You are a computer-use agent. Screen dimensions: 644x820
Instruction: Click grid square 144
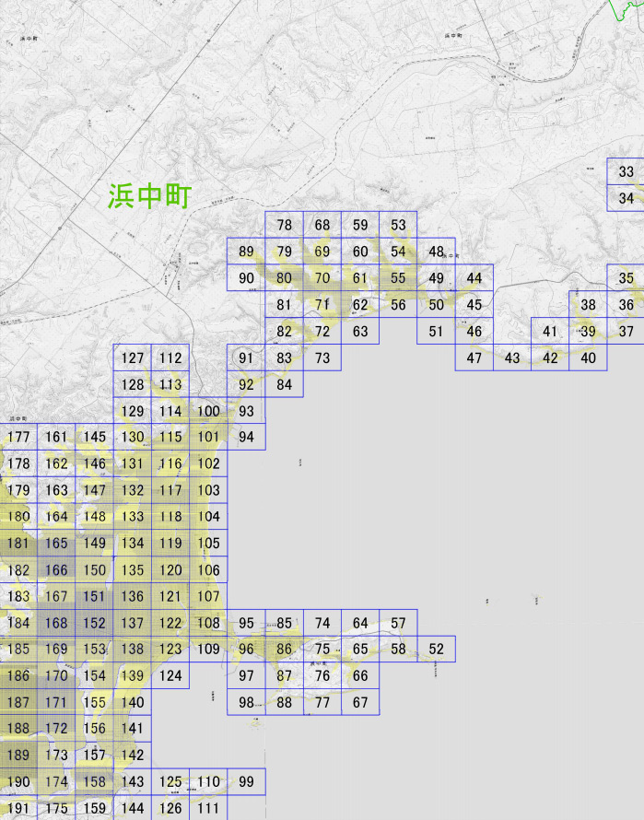(x=133, y=808)
